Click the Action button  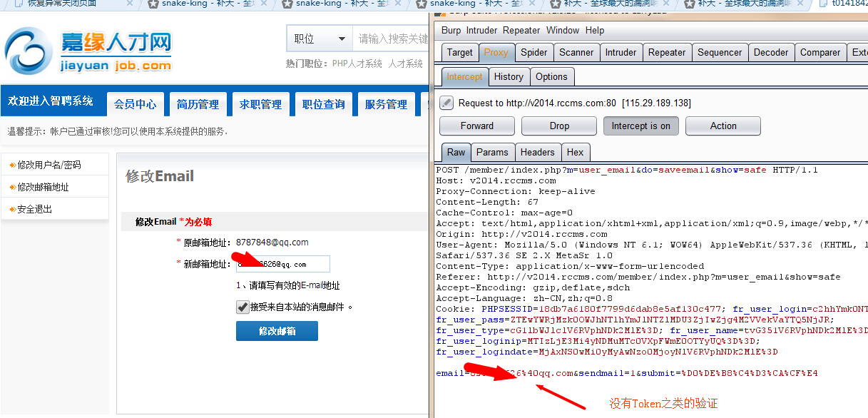[723, 126]
